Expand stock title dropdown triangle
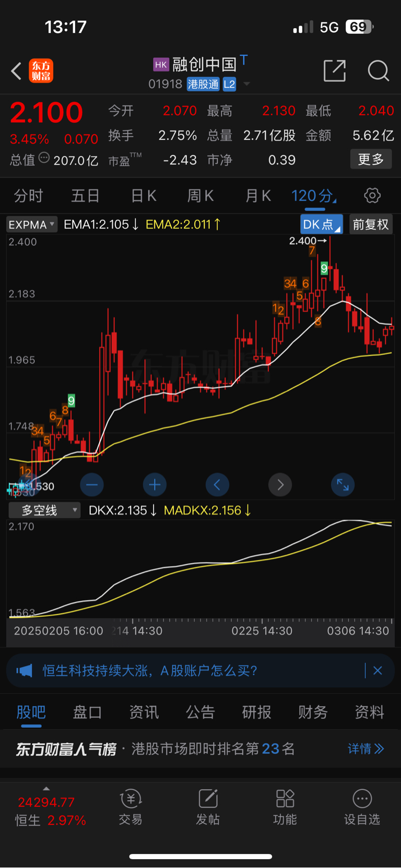Viewport: 401px width, 868px height. click(x=246, y=84)
